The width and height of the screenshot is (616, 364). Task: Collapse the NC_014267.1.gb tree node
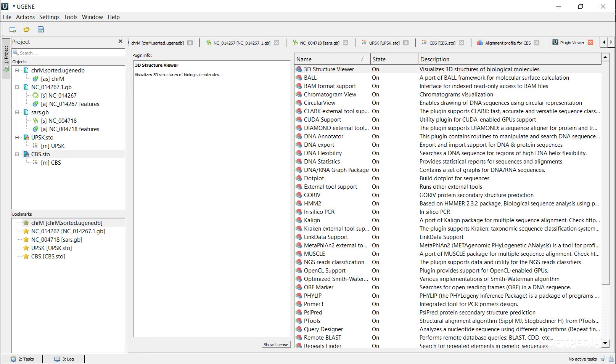(17, 87)
